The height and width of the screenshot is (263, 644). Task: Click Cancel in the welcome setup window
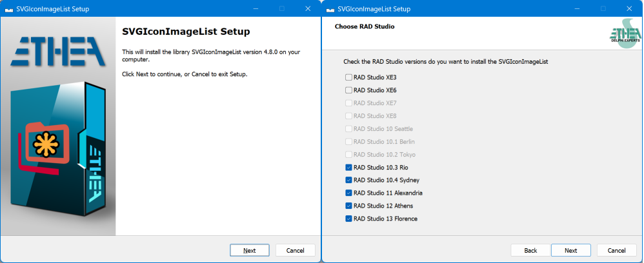pos(296,250)
